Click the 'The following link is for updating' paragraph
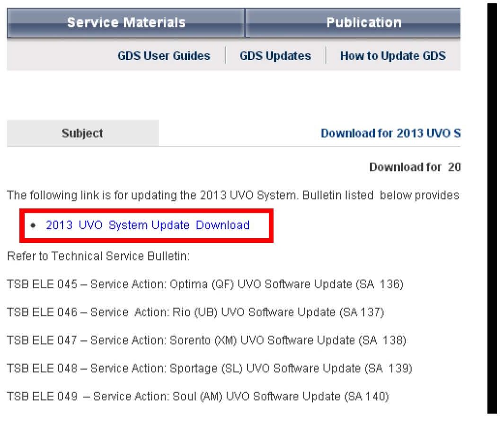 pos(233,195)
